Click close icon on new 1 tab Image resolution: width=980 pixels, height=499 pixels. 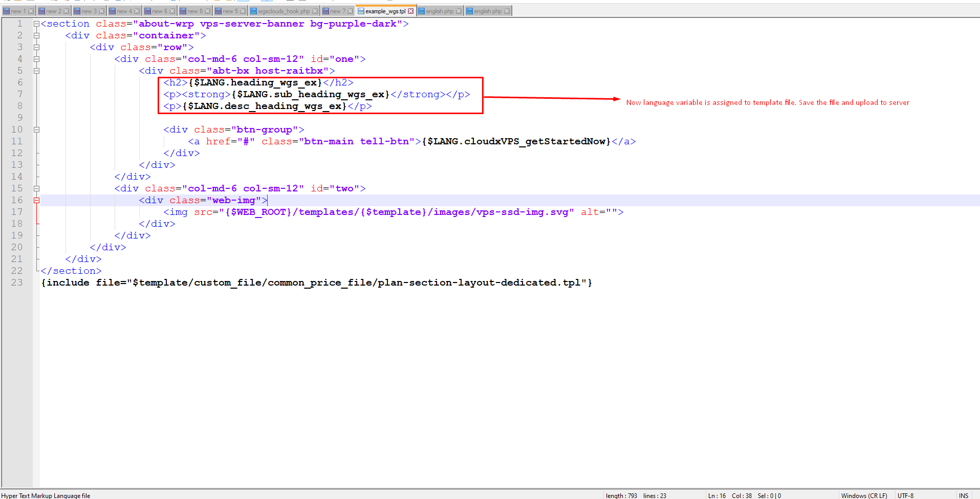[x=31, y=11]
